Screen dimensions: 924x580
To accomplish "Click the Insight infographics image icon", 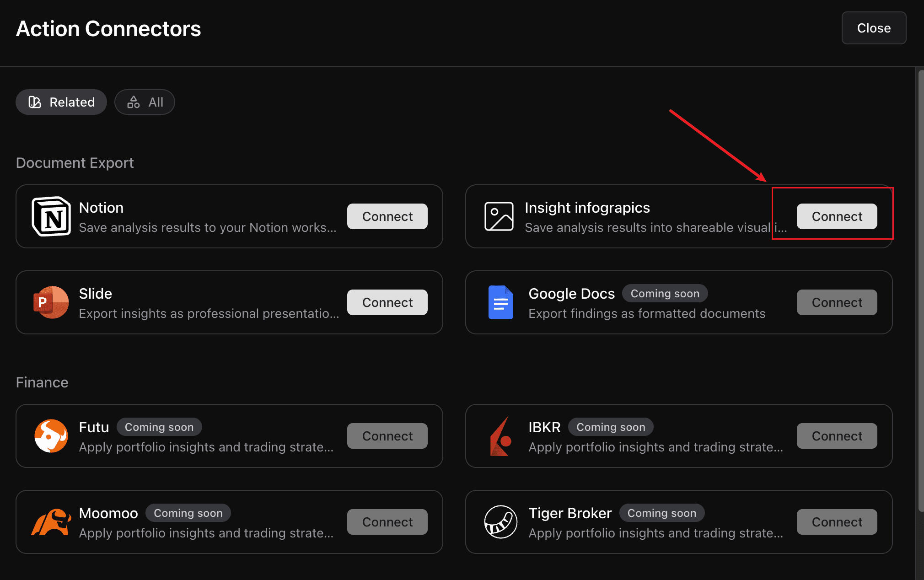I will pos(499,216).
